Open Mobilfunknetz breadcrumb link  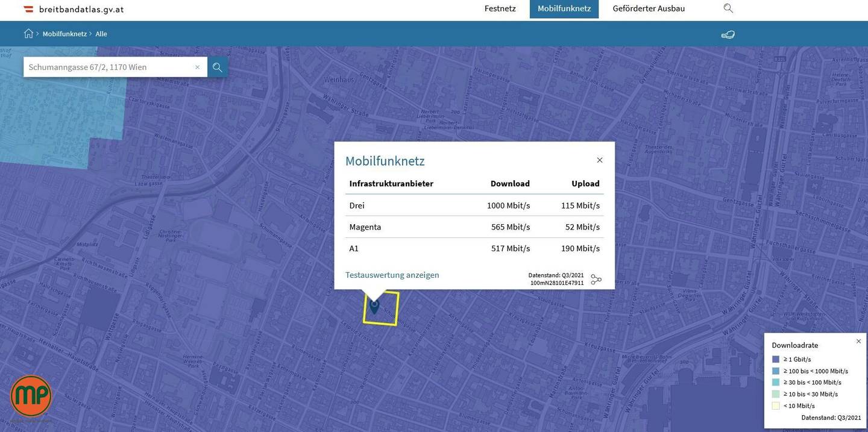[64, 34]
